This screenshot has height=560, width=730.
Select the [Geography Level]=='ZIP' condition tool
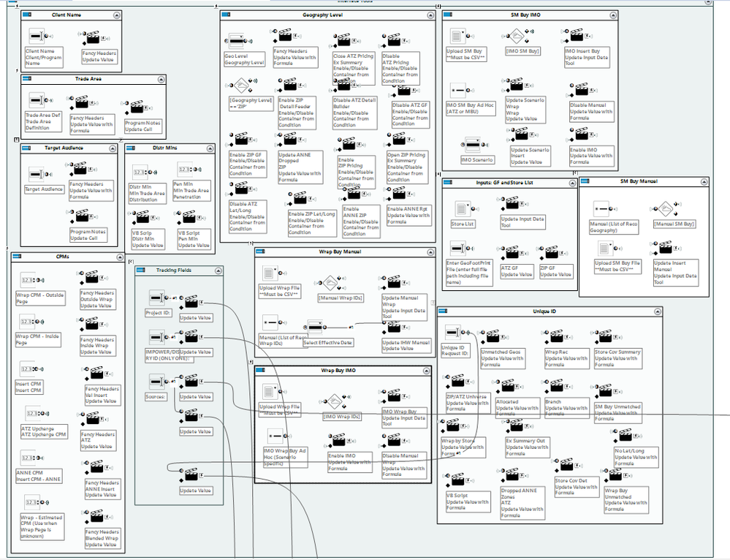pyautogui.click(x=240, y=86)
